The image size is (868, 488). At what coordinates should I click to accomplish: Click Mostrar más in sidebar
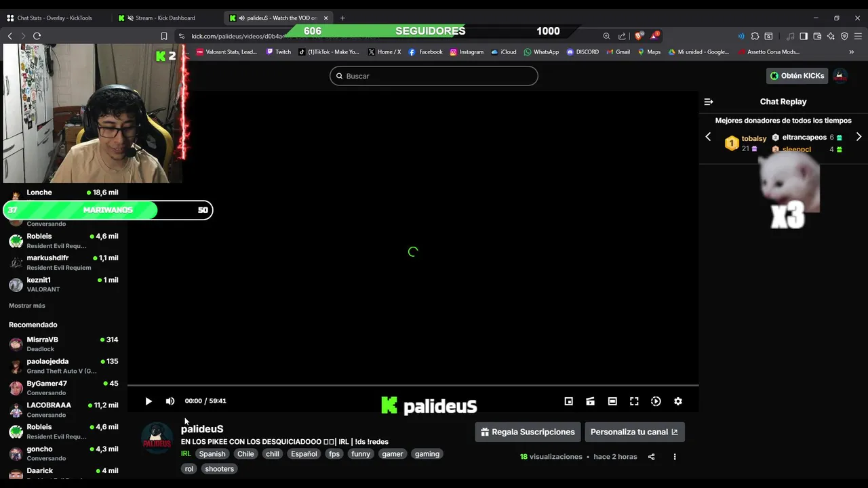(x=27, y=306)
